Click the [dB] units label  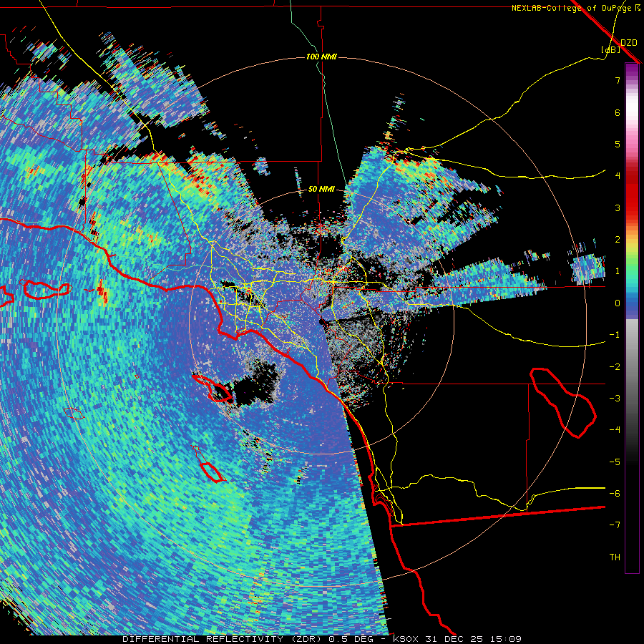coord(611,50)
